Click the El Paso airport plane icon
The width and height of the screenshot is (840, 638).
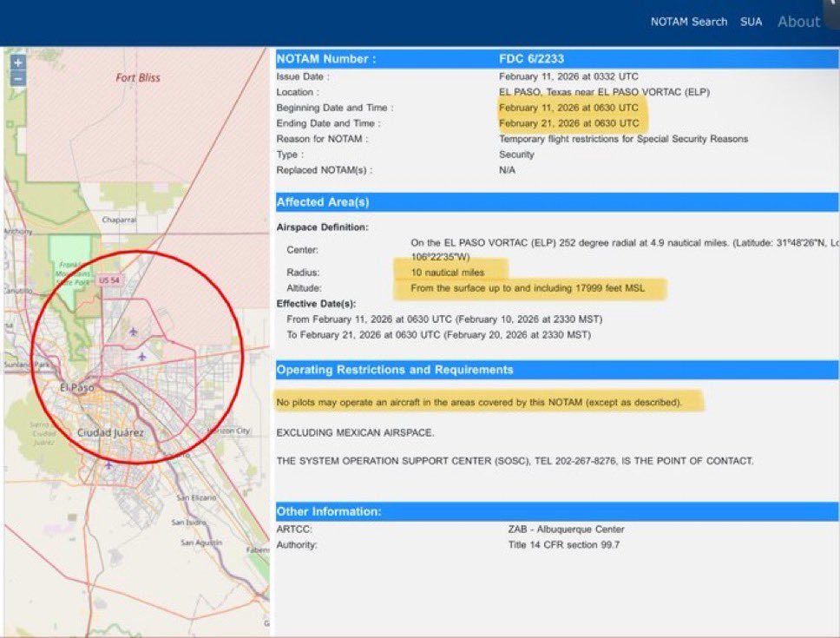point(141,356)
